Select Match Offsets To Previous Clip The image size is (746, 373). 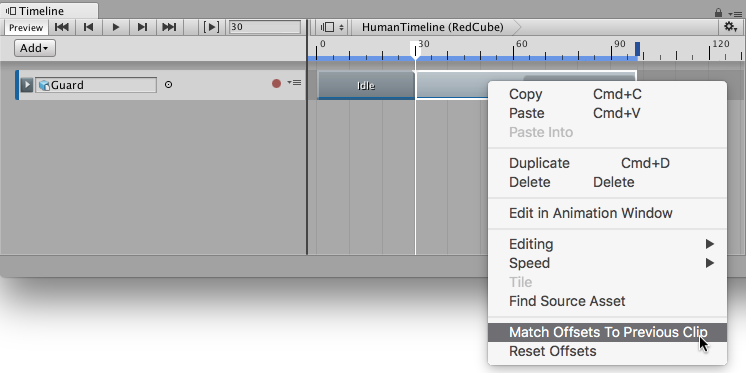click(608, 332)
